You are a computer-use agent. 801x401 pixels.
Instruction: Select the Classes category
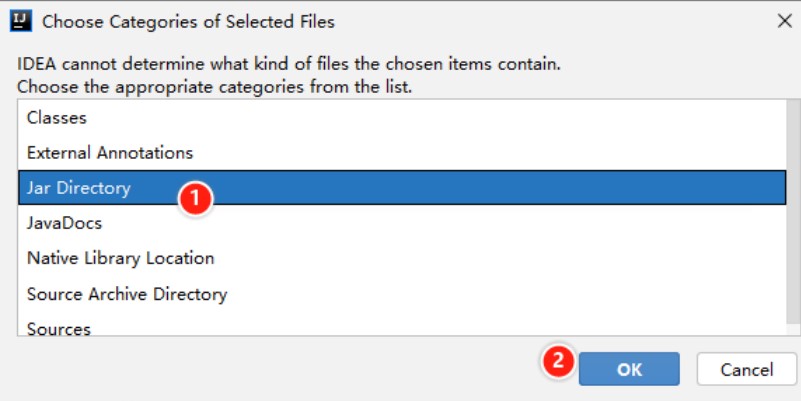[402, 117]
